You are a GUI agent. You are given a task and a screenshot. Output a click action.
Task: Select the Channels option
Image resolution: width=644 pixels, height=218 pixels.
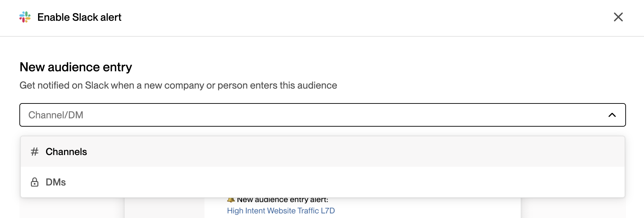[x=322, y=152]
